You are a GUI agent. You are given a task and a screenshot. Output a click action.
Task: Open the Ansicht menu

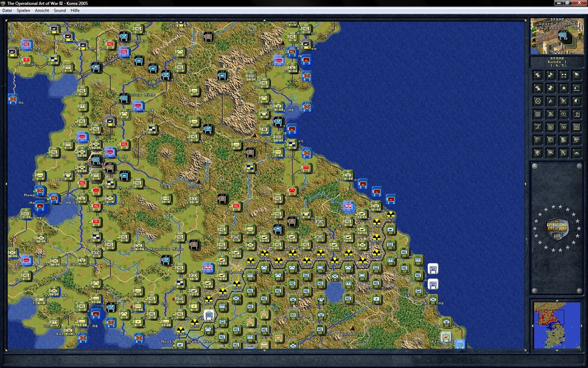coord(42,10)
